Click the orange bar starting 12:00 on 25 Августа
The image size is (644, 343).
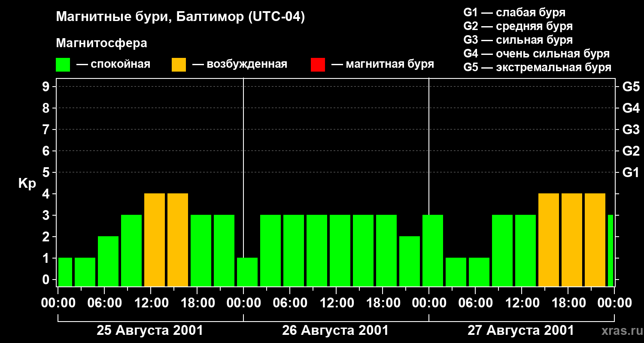coord(155,240)
